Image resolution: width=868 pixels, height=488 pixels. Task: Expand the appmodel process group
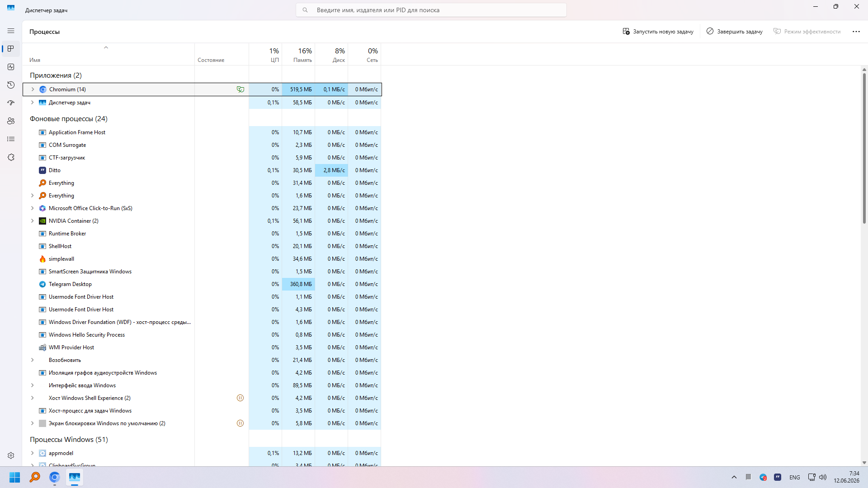pyautogui.click(x=32, y=453)
